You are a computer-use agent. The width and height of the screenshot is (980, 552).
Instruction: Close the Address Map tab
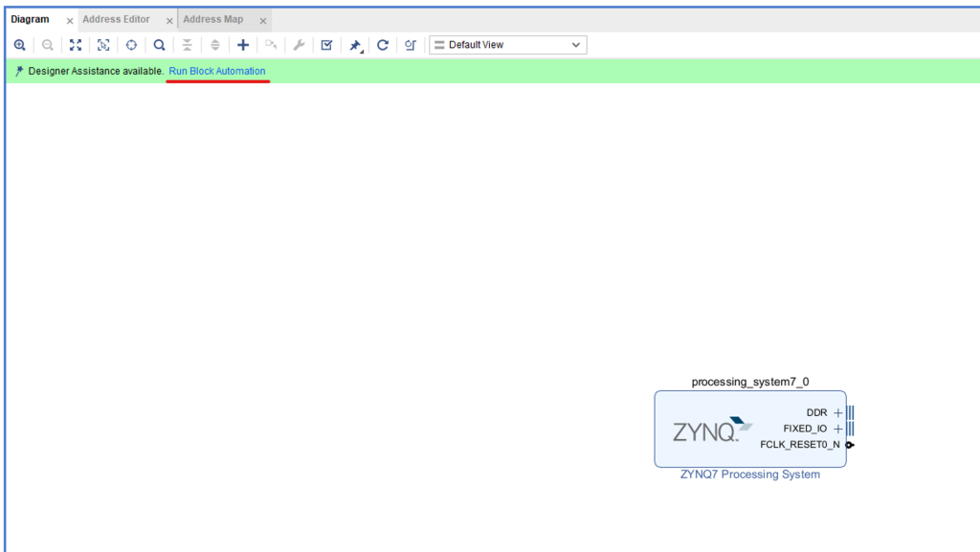[x=263, y=21]
